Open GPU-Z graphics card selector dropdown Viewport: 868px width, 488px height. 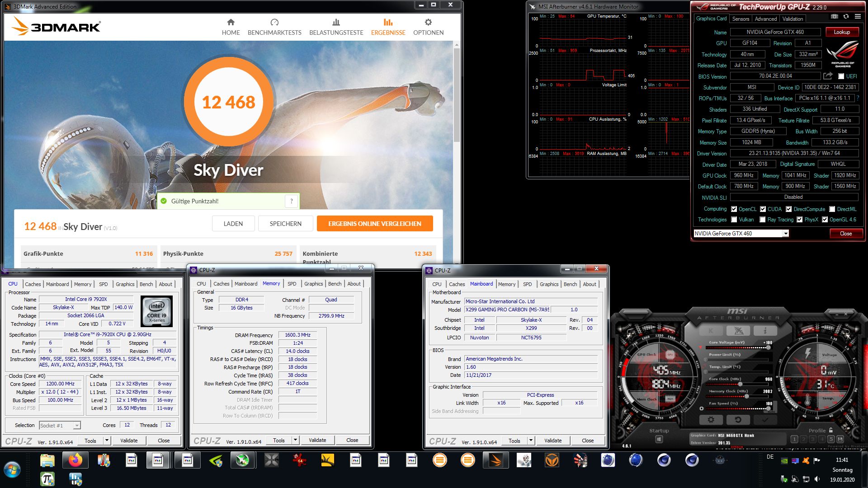click(x=786, y=234)
